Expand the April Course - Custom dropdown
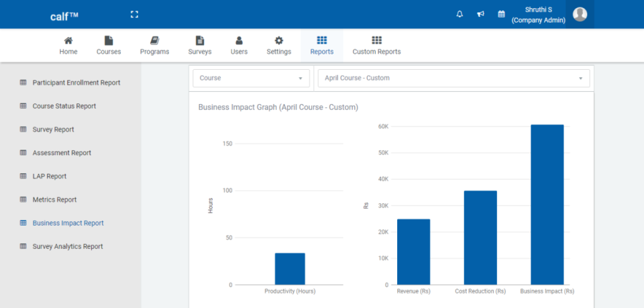Screen dimensions: 644x308 coord(453,78)
